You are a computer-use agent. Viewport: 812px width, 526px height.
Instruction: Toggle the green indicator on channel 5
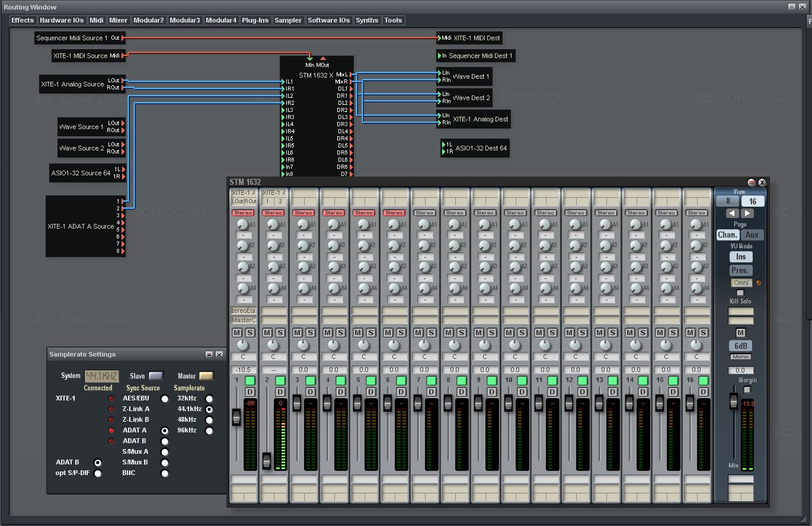tap(371, 380)
